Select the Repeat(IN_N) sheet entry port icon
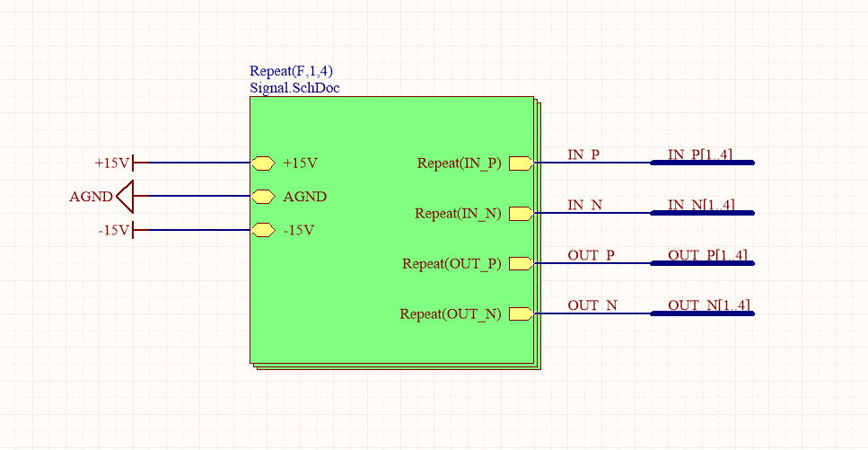This screenshot has width=868, height=450. tap(521, 214)
